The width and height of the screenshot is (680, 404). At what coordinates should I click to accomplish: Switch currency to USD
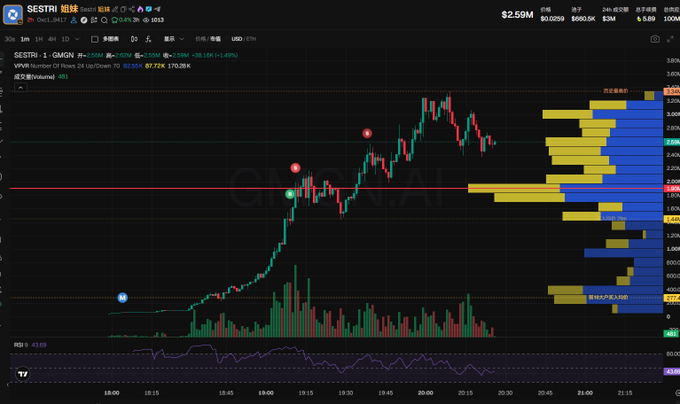[x=237, y=39]
